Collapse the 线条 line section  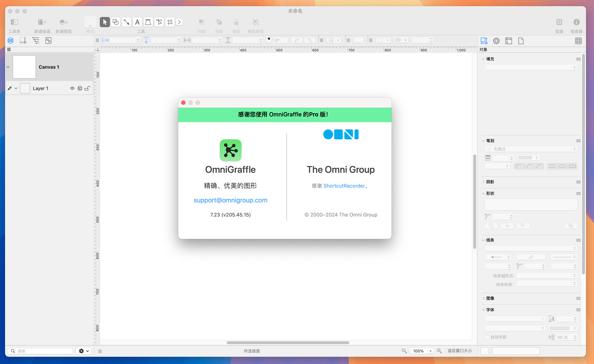point(483,240)
